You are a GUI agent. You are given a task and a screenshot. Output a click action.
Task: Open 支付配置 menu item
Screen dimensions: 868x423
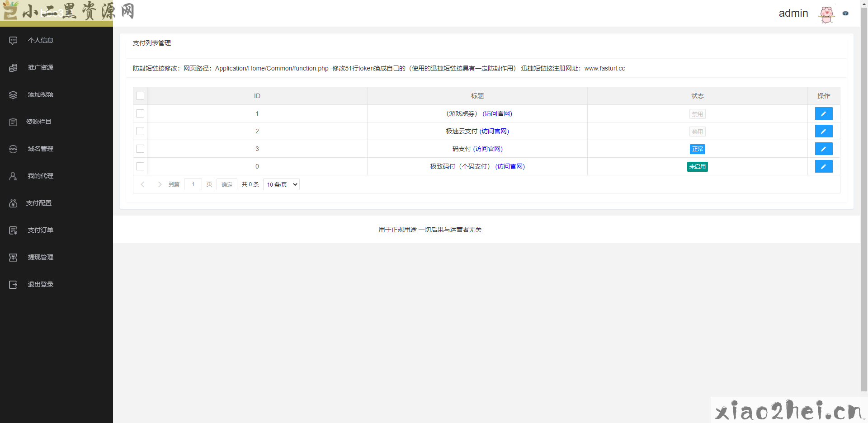[x=57, y=203]
